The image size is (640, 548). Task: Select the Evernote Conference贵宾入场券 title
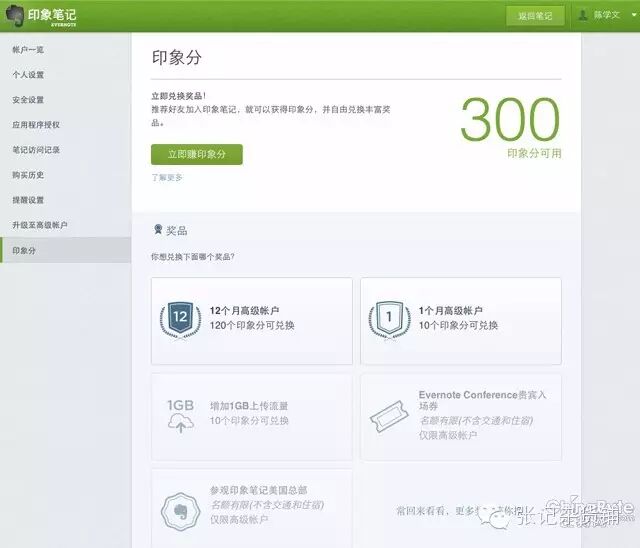click(x=482, y=400)
